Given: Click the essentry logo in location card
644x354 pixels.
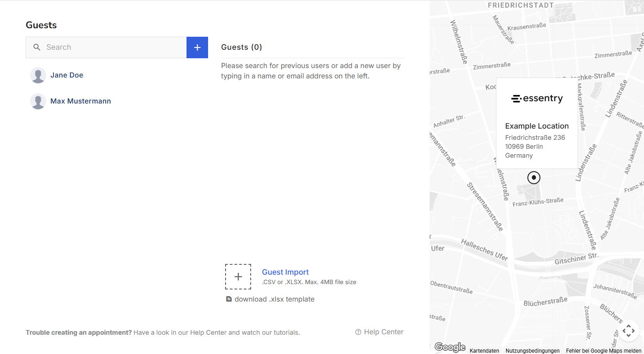Looking at the screenshot, I should click(x=537, y=99).
